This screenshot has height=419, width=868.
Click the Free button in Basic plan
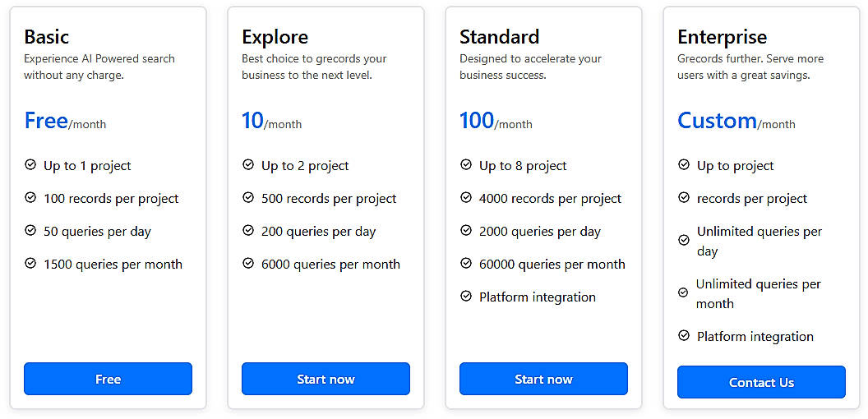108,379
